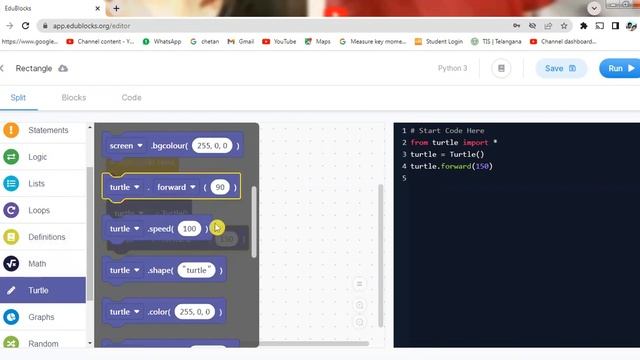The image size is (640, 360).
Task: Open the Channel dashboard bookmark
Action: pyautogui.click(x=563, y=42)
